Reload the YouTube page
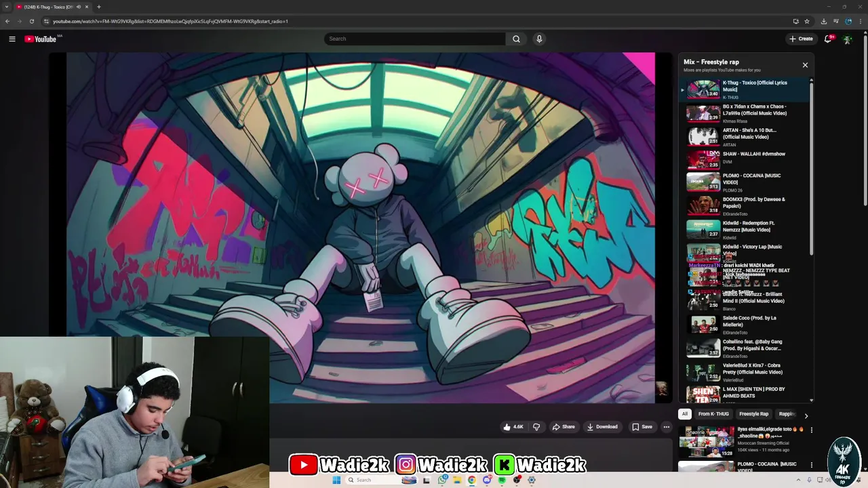868x488 pixels. coord(31,21)
